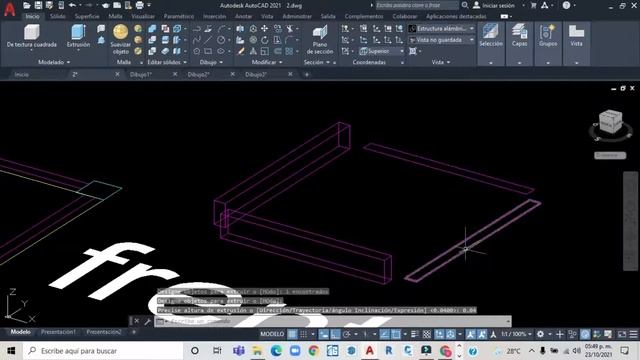Expand the Editar sólidos panel
This screenshot has width=640, height=360.
click(167, 62)
